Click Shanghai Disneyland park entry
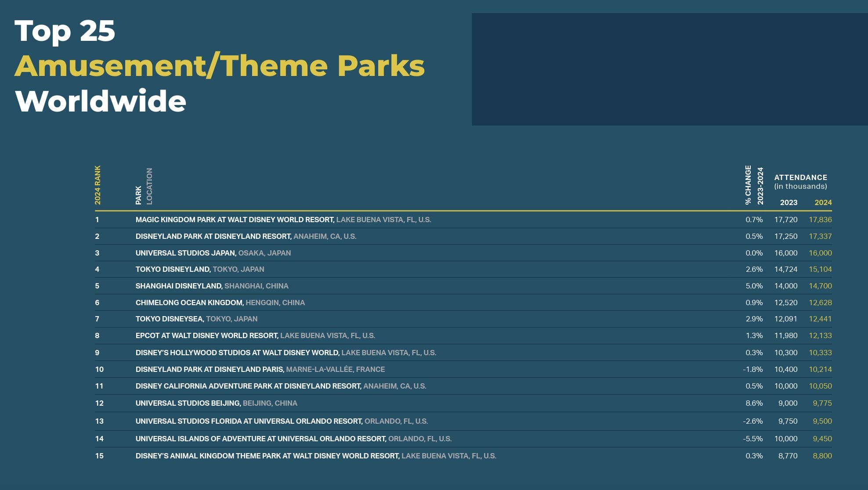 (179, 286)
